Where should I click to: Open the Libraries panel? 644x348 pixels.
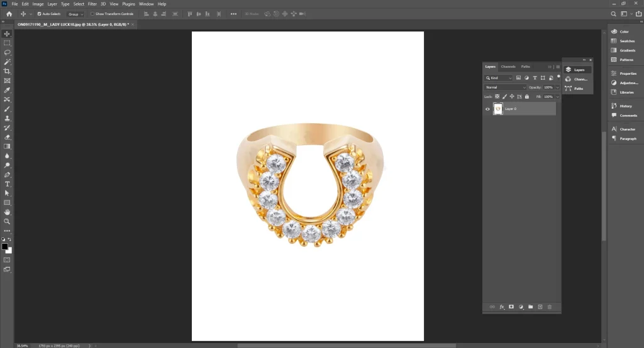pos(626,92)
